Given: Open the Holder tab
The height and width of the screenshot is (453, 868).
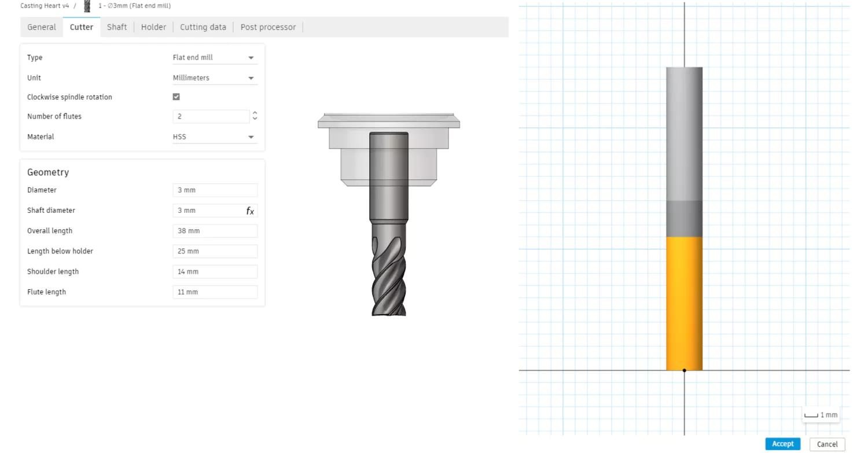Looking at the screenshot, I should click(x=153, y=27).
